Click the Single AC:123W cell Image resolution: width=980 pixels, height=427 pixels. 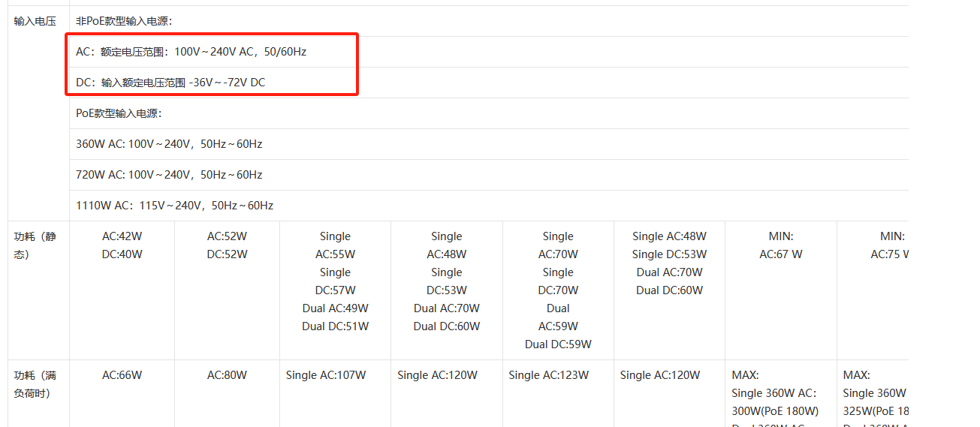pos(549,375)
